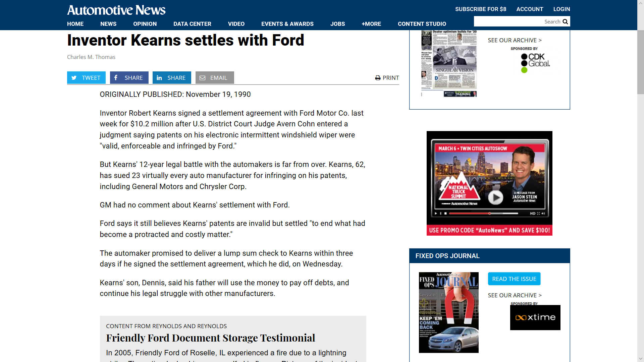Click READ THE ISSUE button
The height and width of the screenshot is (362, 644).
click(x=514, y=279)
